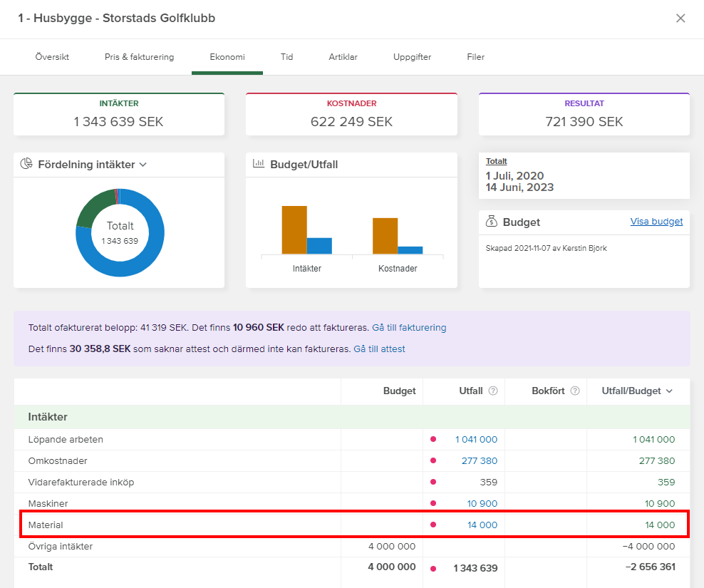Switch to the Översikt tab
The height and width of the screenshot is (588, 704).
[x=52, y=57]
